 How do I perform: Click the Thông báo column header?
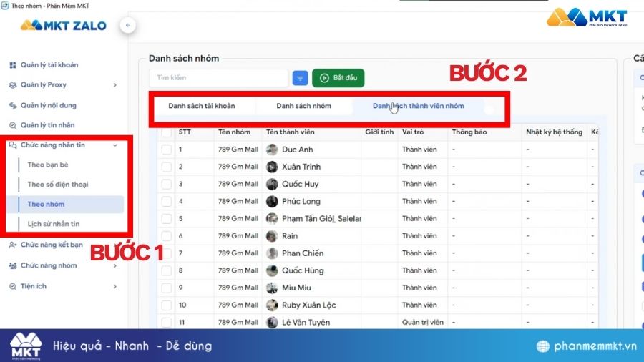click(469, 132)
